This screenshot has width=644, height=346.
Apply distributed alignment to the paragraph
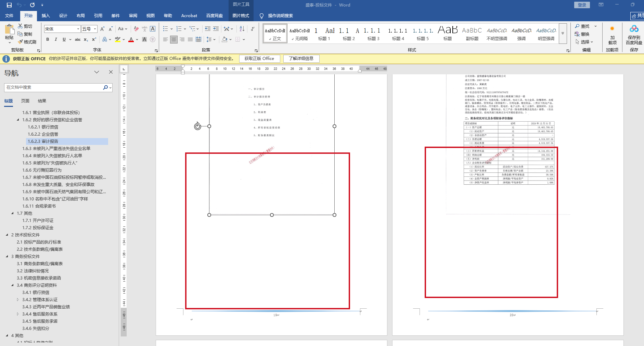[x=198, y=39]
